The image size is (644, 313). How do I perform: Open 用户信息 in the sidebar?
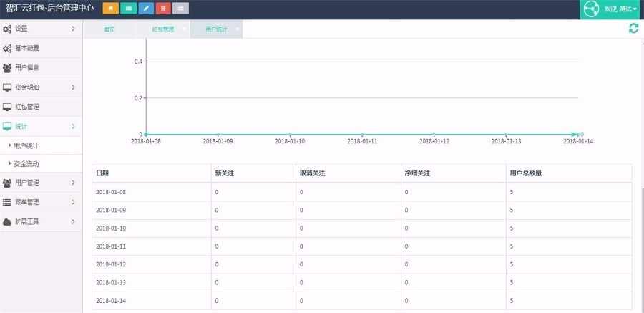coord(41,68)
